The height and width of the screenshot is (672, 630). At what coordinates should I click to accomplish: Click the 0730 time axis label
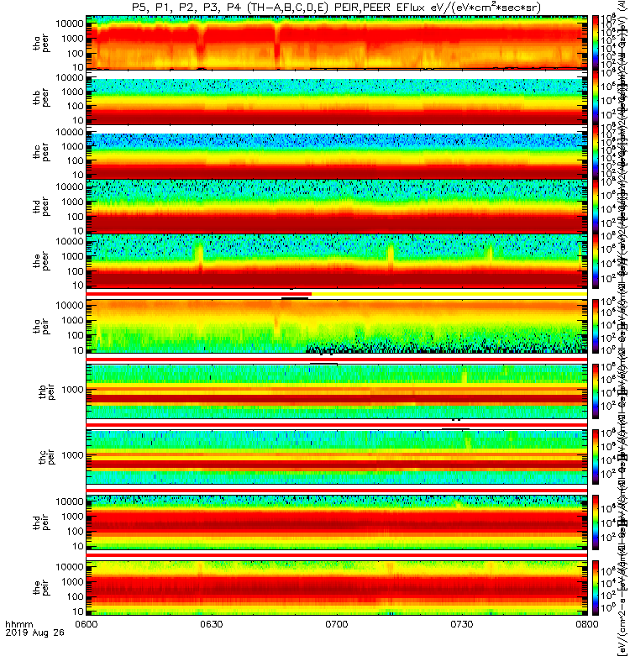point(461,624)
